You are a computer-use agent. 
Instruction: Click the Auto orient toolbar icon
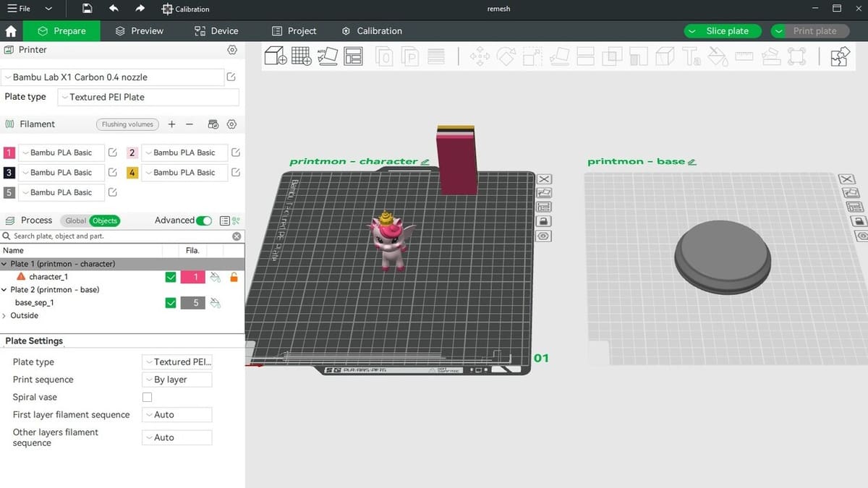[328, 56]
